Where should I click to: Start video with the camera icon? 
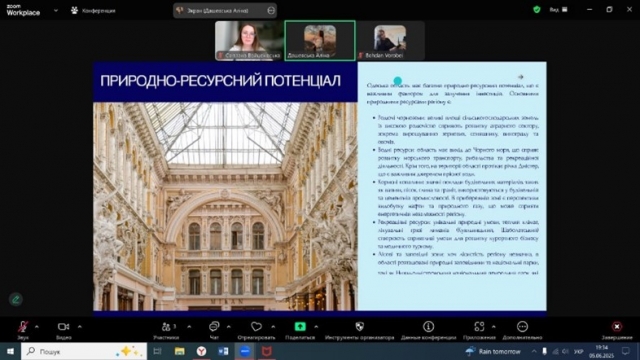click(63, 327)
